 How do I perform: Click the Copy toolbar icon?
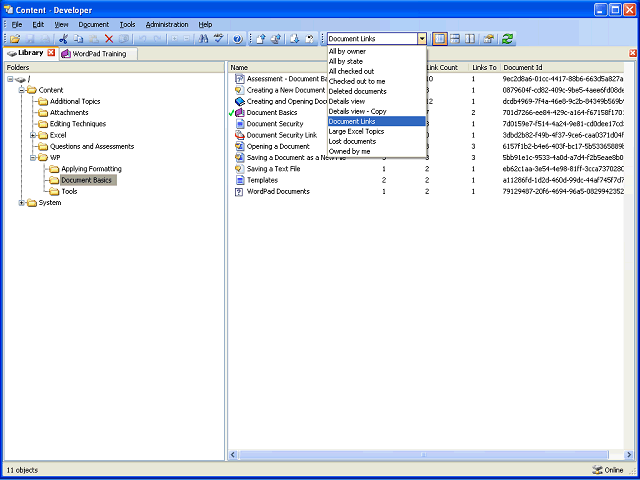pyautogui.click(x=78, y=39)
